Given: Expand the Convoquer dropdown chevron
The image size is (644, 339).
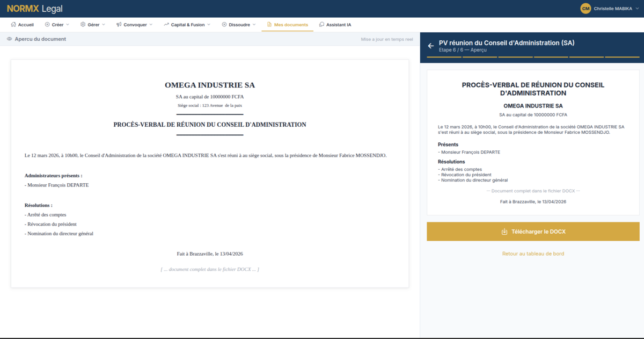Looking at the screenshot, I should [151, 25].
